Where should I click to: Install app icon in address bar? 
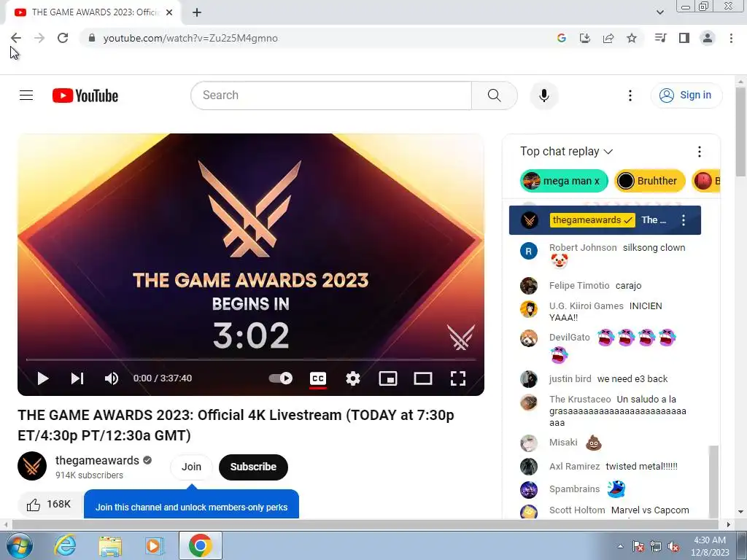[584, 38]
